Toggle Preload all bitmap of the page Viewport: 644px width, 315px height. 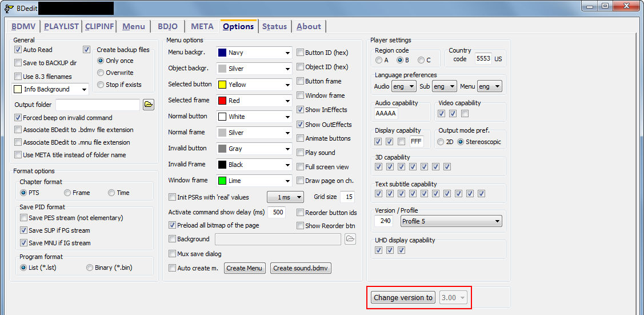172,225
